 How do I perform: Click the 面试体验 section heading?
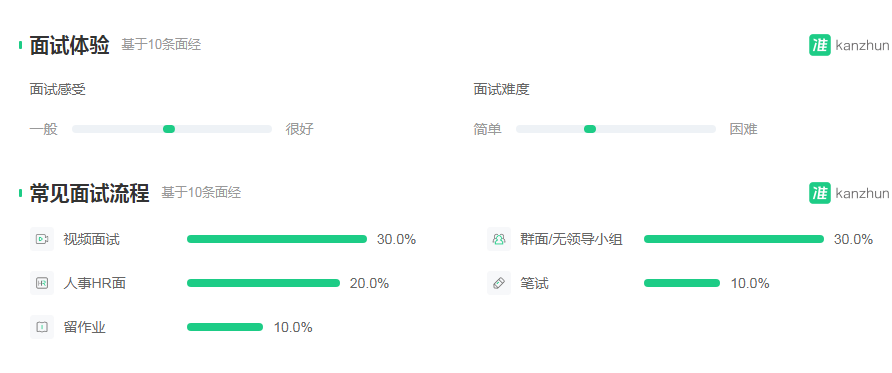tap(69, 45)
